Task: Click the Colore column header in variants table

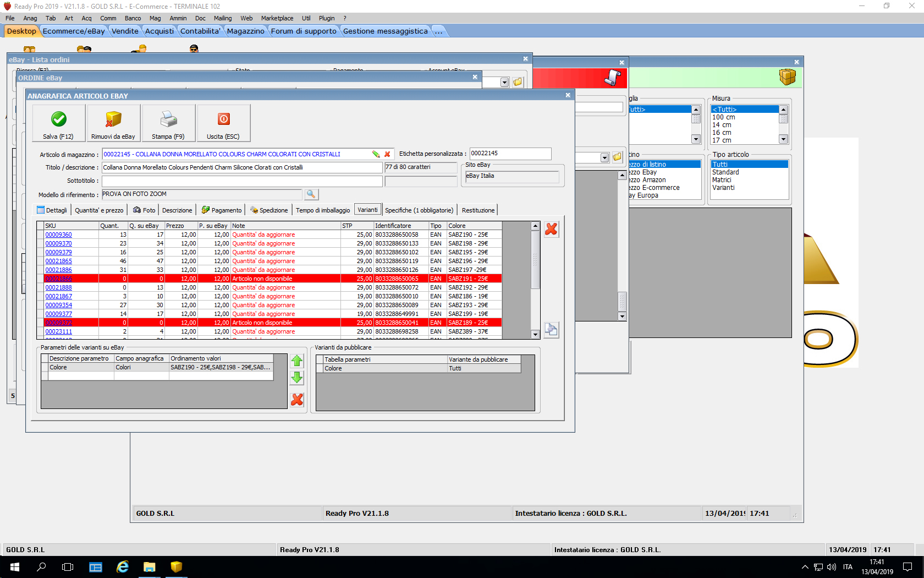Action: [474, 226]
